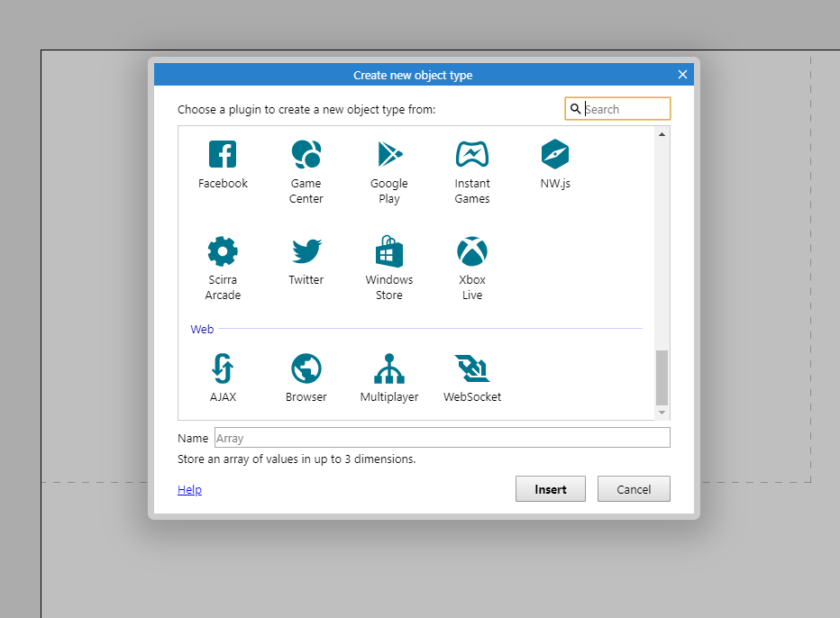Viewport: 840px width, 618px height.
Task: Cancel the new object type dialog
Action: (634, 489)
